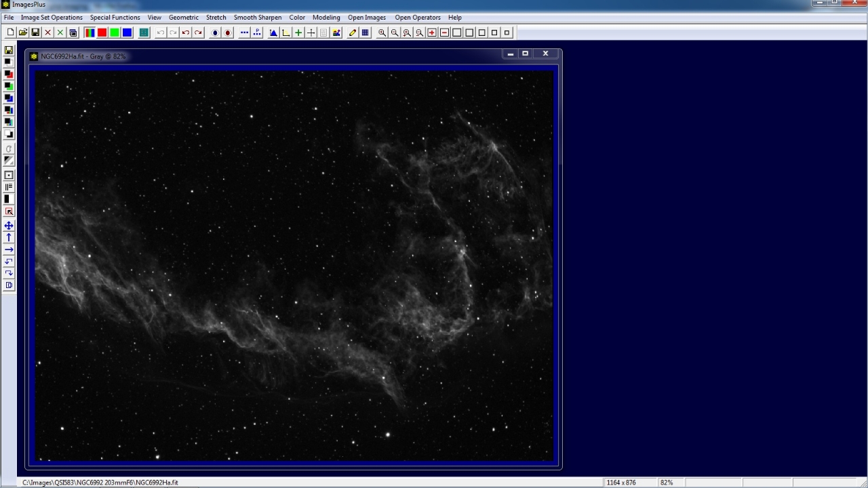Click the red redo arrow icon
This screenshot has height=488, width=868.
[198, 33]
